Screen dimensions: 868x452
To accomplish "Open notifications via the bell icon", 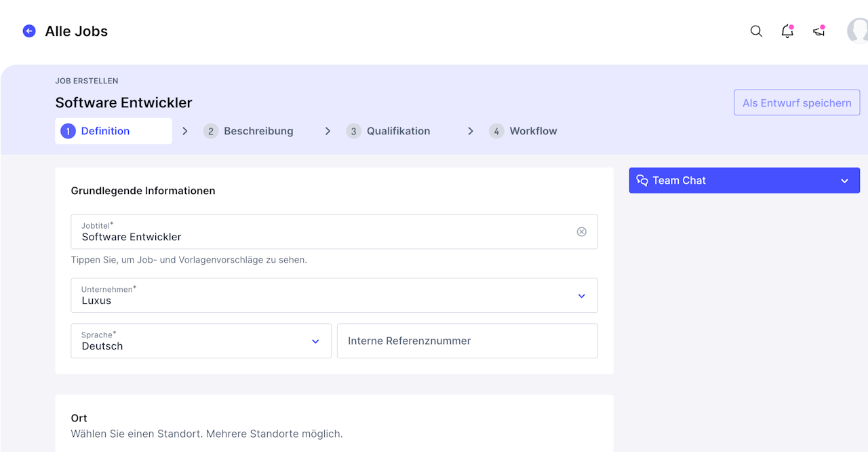I will 787,31.
